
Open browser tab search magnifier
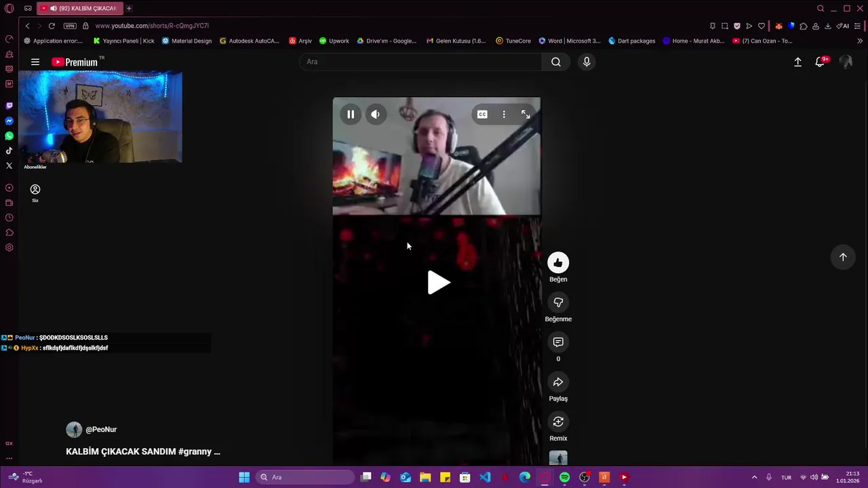pyautogui.click(x=821, y=8)
